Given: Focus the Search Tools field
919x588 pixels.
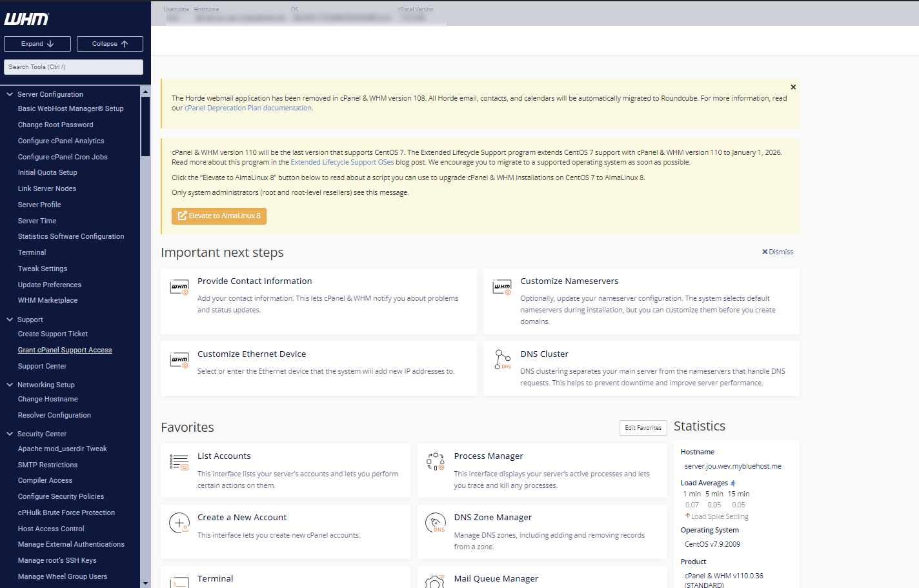Looking at the screenshot, I should 74,67.
